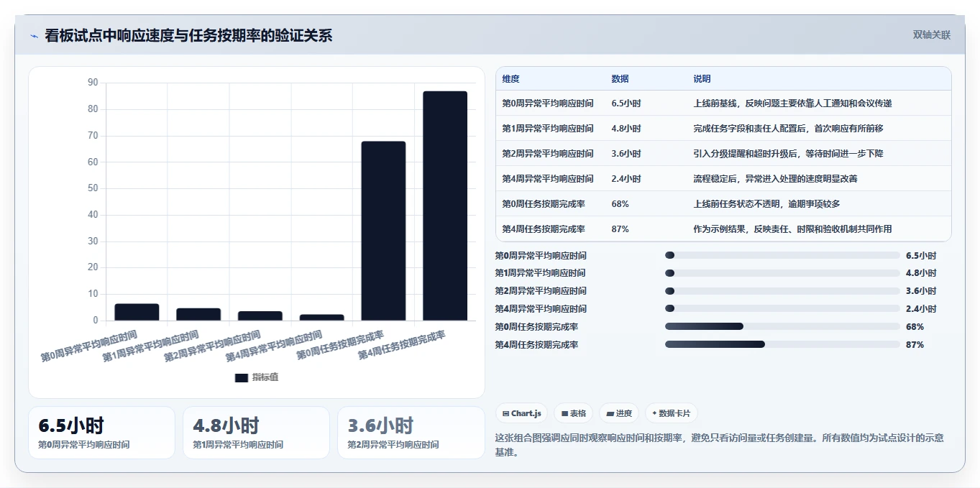Click the 进度 tag chip

tap(619, 413)
